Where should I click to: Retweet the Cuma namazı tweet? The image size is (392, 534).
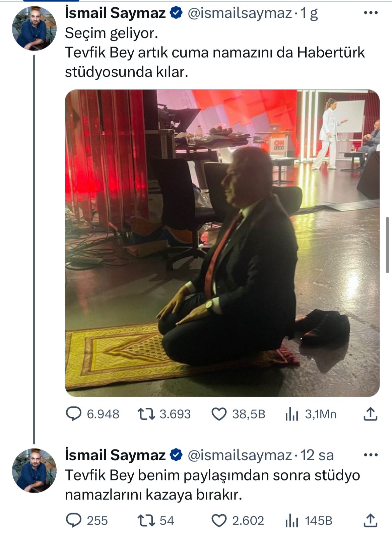(x=146, y=414)
